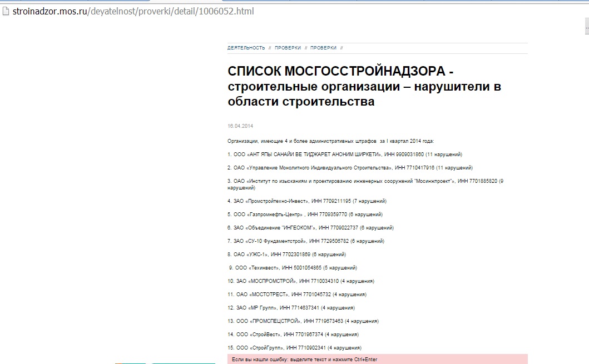Click the Управление Монолитного Индивидуального Строительства entry
Viewport: 589px width, 364px height.
[x=350, y=168]
